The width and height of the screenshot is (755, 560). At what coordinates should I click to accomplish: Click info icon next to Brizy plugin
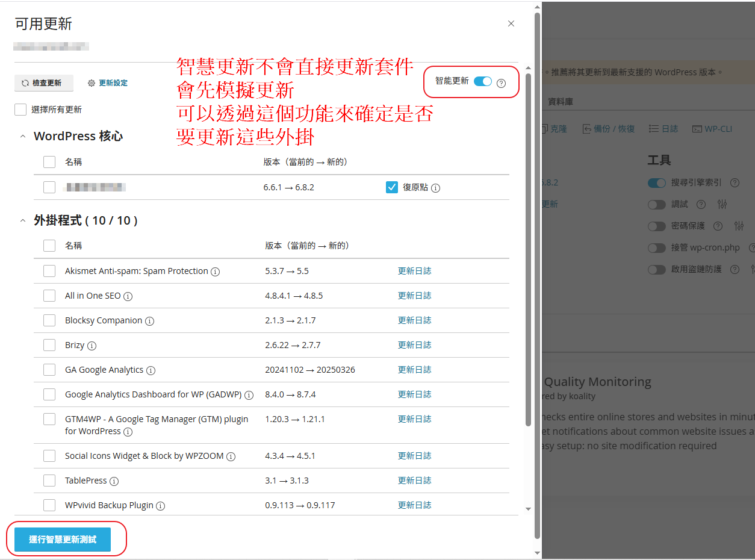(x=92, y=346)
